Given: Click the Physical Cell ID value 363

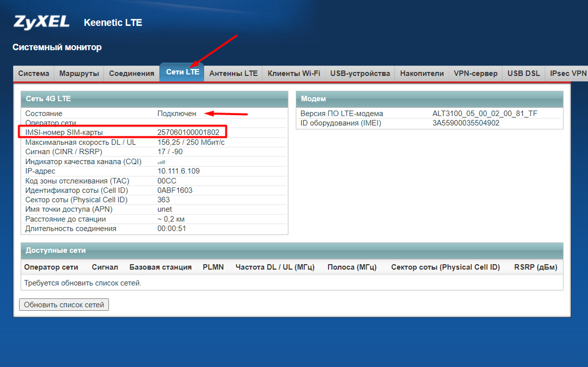Looking at the screenshot, I should click(x=163, y=200).
